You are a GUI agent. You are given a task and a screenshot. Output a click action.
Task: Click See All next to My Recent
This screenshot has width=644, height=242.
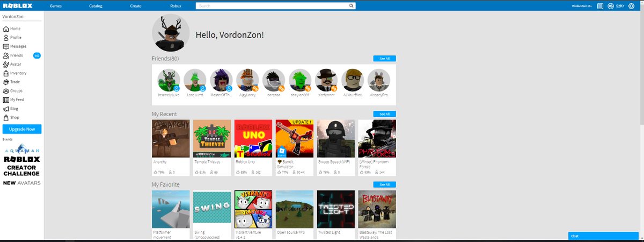(384, 114)
